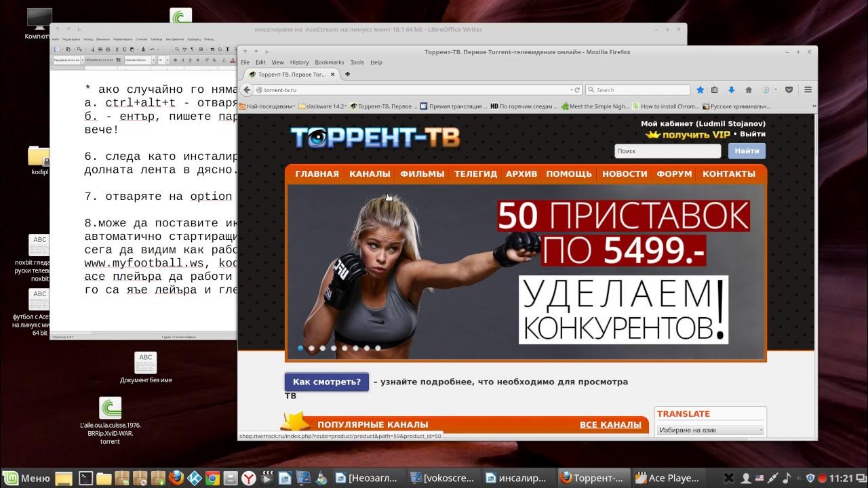868x488 pixels.
Task: Open the How to install Chrom bookmark
Action: pyautogui.click(x=666, y=106)
